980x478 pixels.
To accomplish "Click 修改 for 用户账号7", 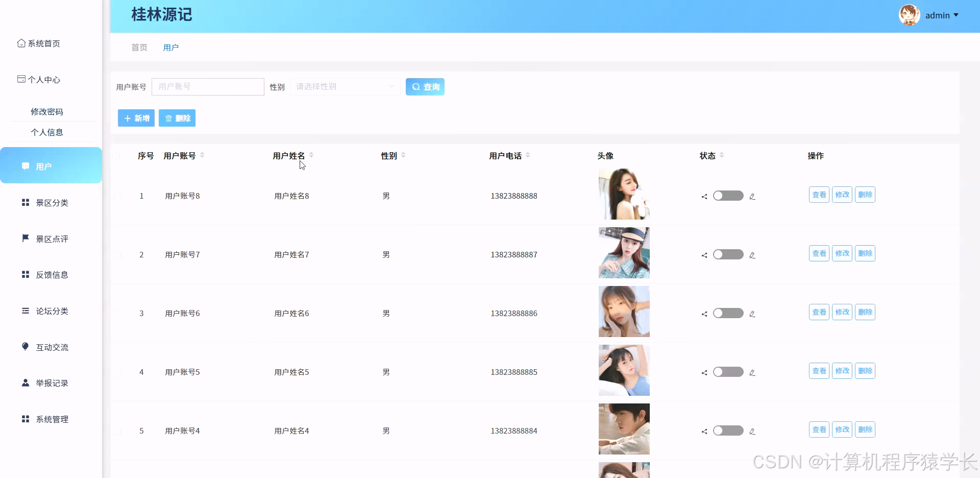I will [x=842, y=253].
